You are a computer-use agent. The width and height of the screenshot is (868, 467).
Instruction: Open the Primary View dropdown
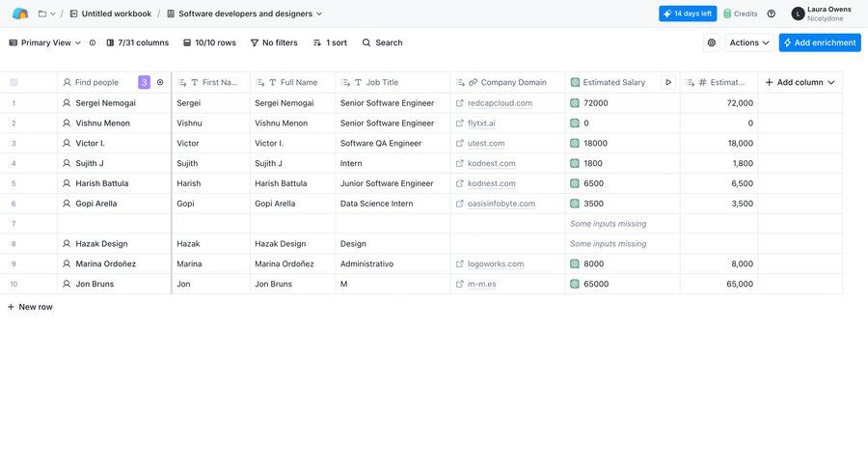point(44,42)
